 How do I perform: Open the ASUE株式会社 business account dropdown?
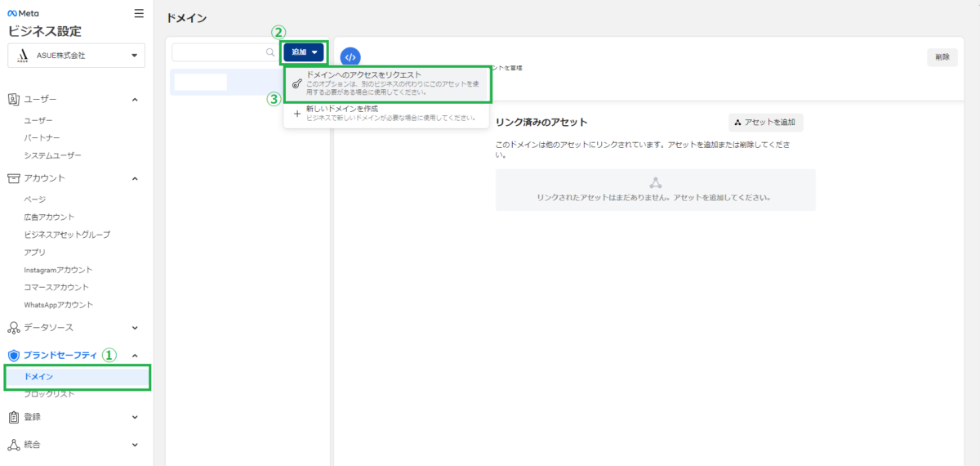(x=76, y=56)
